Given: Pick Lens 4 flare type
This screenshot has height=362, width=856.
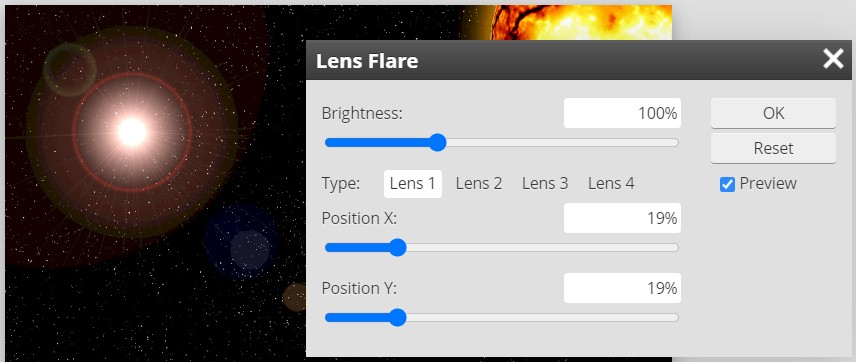Looking at the screenshot, I should 611,183.
